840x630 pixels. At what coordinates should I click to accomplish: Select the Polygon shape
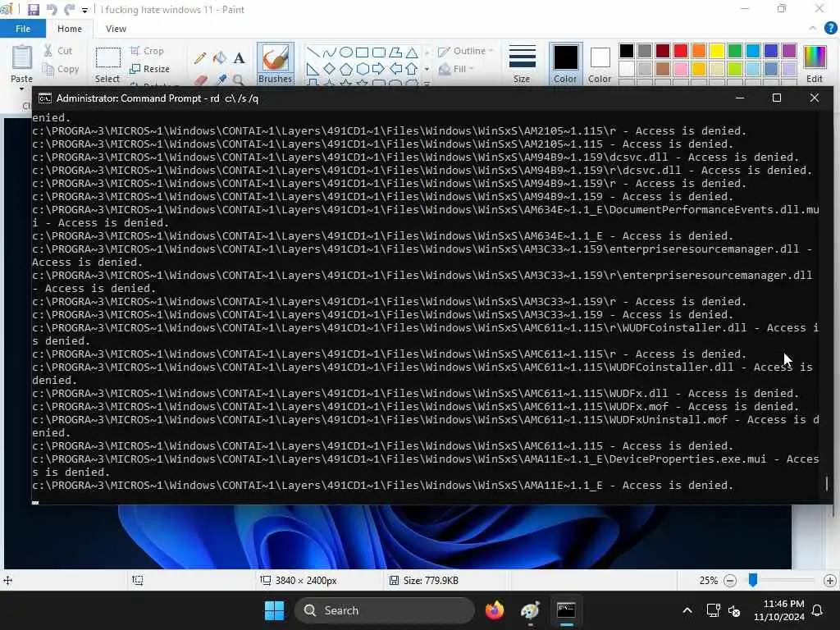(395, 52)
